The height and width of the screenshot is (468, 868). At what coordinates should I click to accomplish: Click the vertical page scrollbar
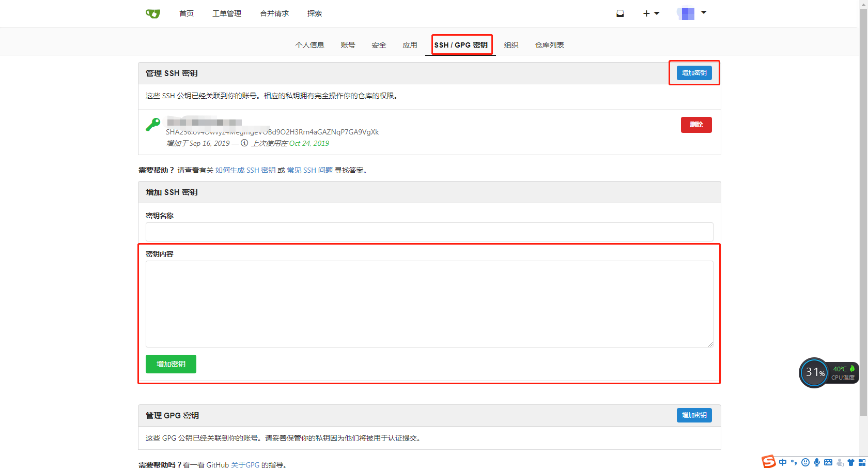coord(863,212)
